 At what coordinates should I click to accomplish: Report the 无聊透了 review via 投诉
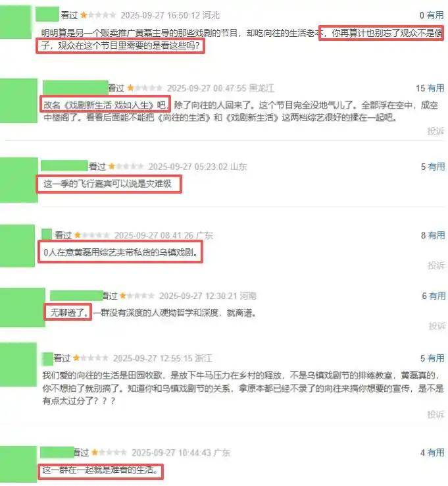click(x=437, y=326)
